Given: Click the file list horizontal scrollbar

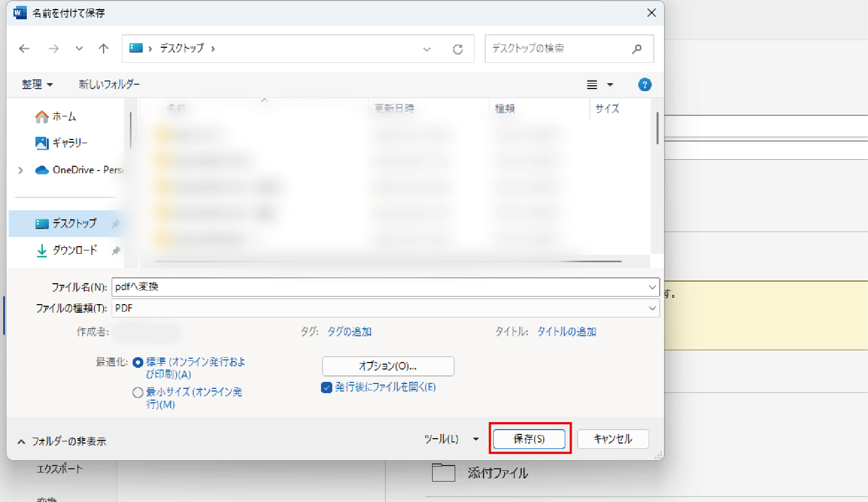Looking at the screenshot, I should [388, 261].
